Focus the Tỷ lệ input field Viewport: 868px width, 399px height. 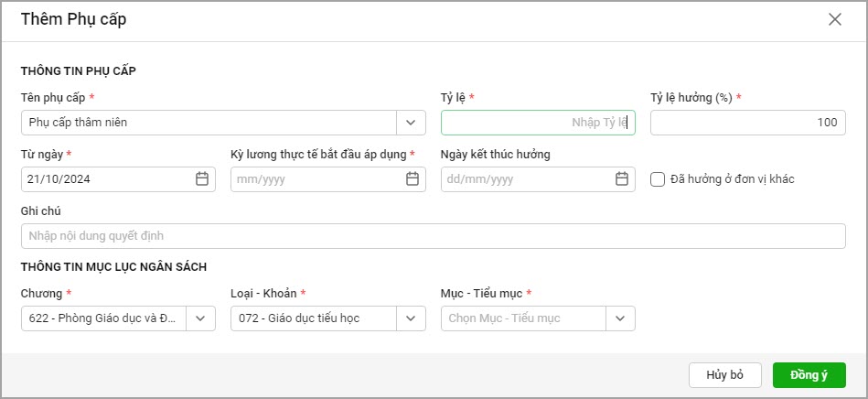[537, 123]
